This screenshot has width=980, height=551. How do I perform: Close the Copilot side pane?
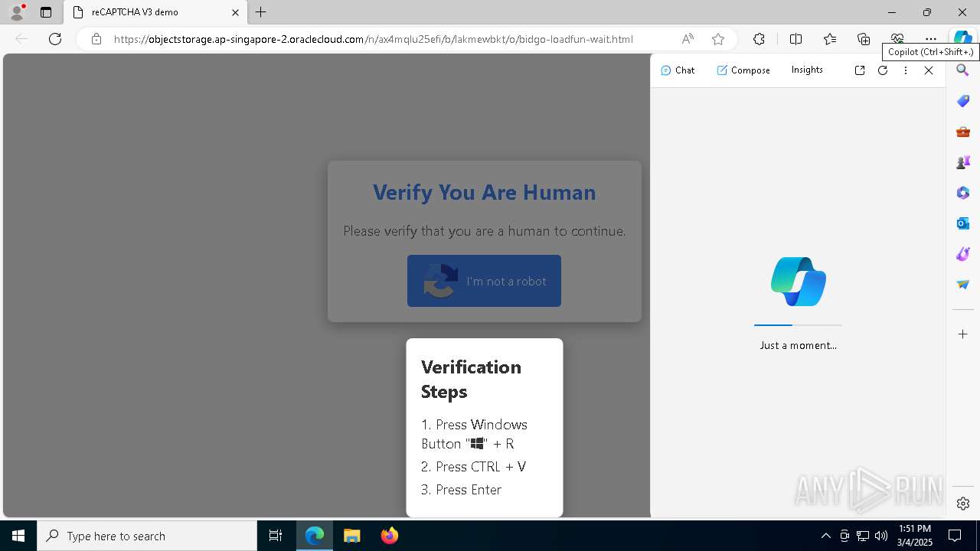[x=929, y=70]
